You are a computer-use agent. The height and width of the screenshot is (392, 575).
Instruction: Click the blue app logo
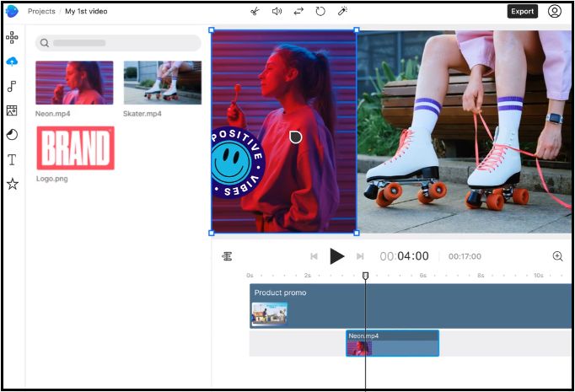point(12,11)
